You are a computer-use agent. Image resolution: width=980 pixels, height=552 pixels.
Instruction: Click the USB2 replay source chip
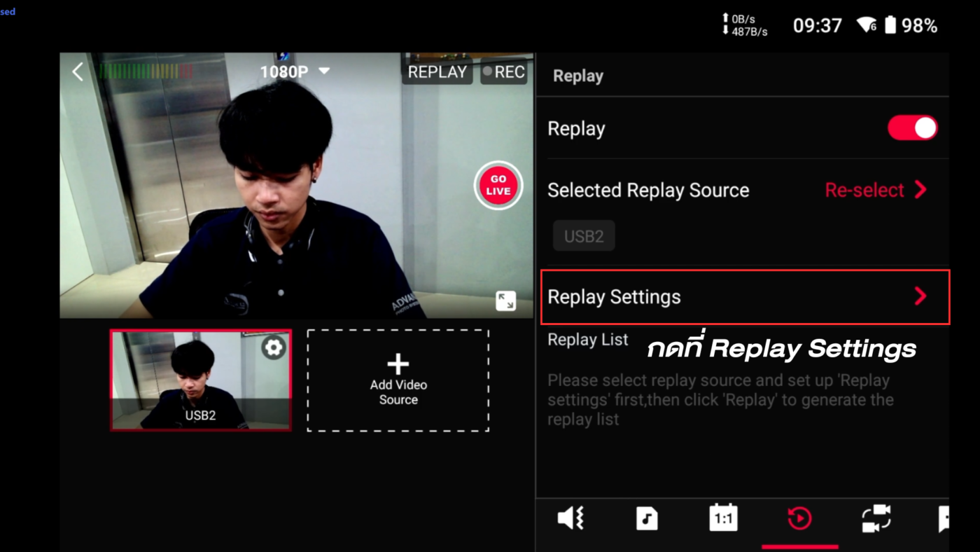point(584,236)
